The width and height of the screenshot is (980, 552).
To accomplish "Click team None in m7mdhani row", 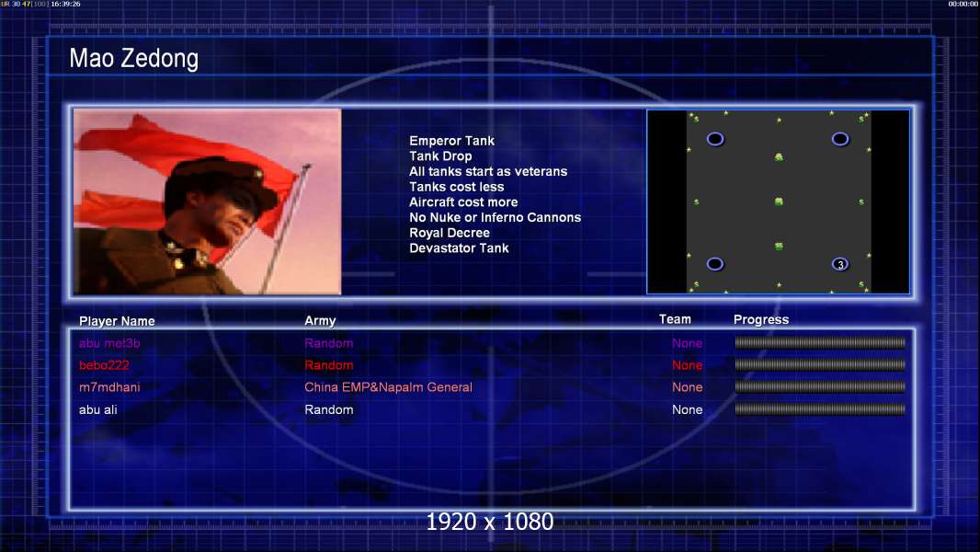I will tap(688, 387).
